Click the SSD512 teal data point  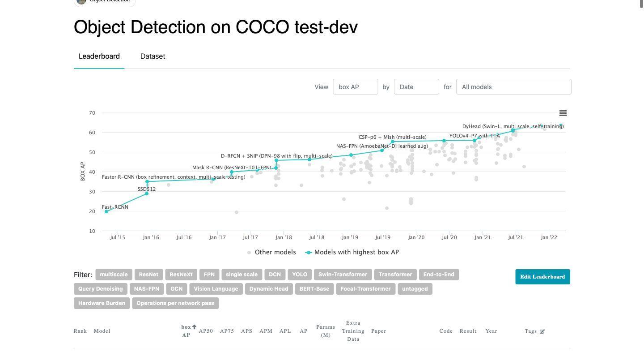(147, 193)
